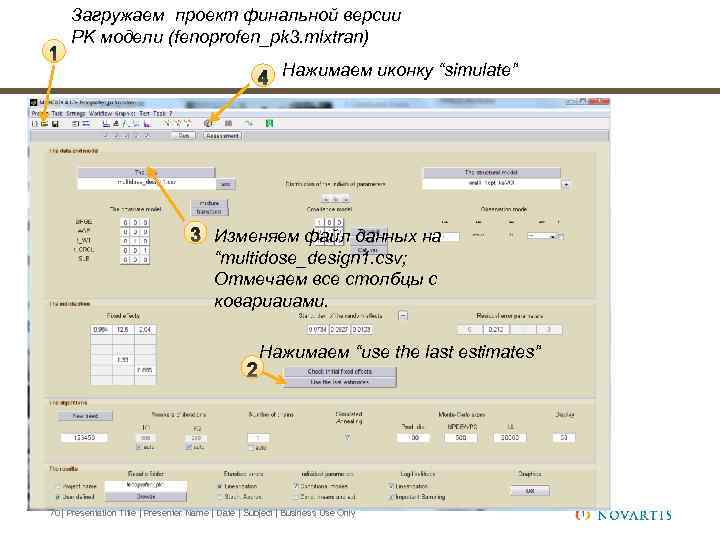Open the observation model error dropdown
The height and width of the screenshot is (540, 720).
point(545,236)
